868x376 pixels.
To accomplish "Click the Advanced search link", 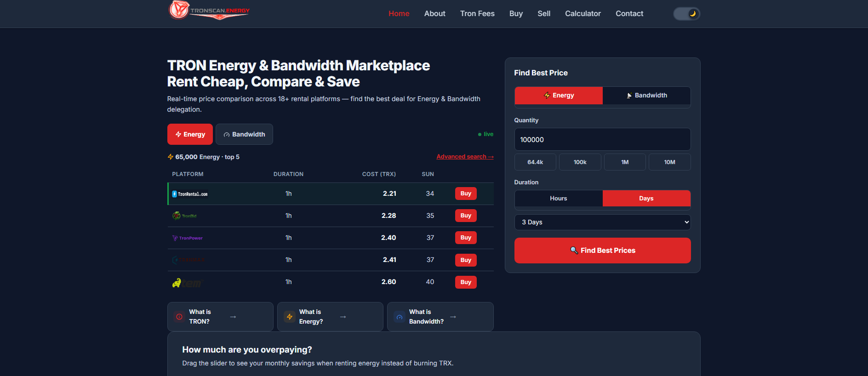I will coord(465,157).
